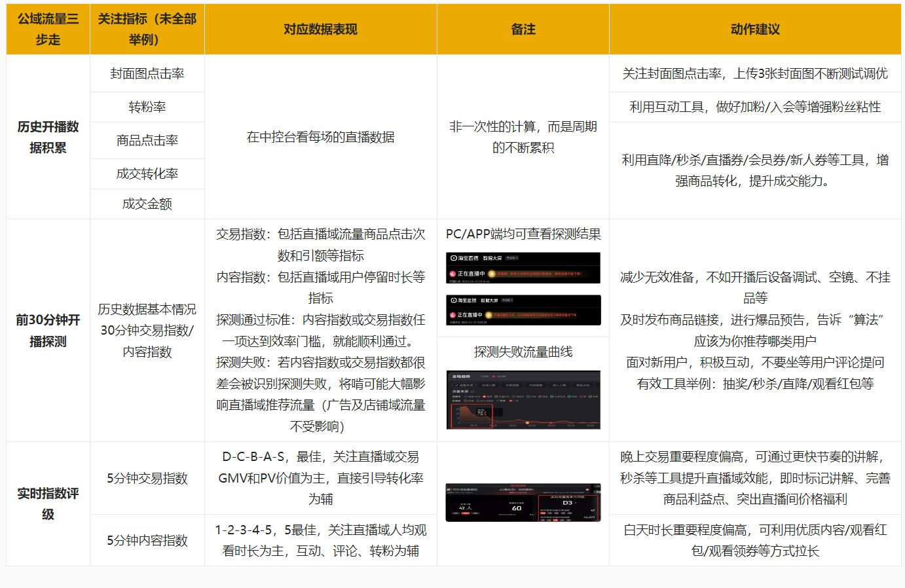Open the small arrow badge next to 数据大屏
The width and height of the screenshot is (905, 588).
click(x=512, y=258)
